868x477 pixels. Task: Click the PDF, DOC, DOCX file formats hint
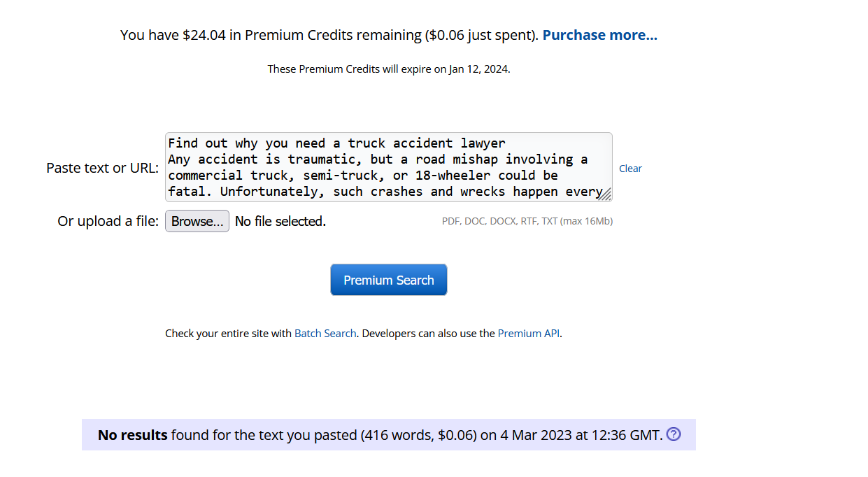(527, 221)
